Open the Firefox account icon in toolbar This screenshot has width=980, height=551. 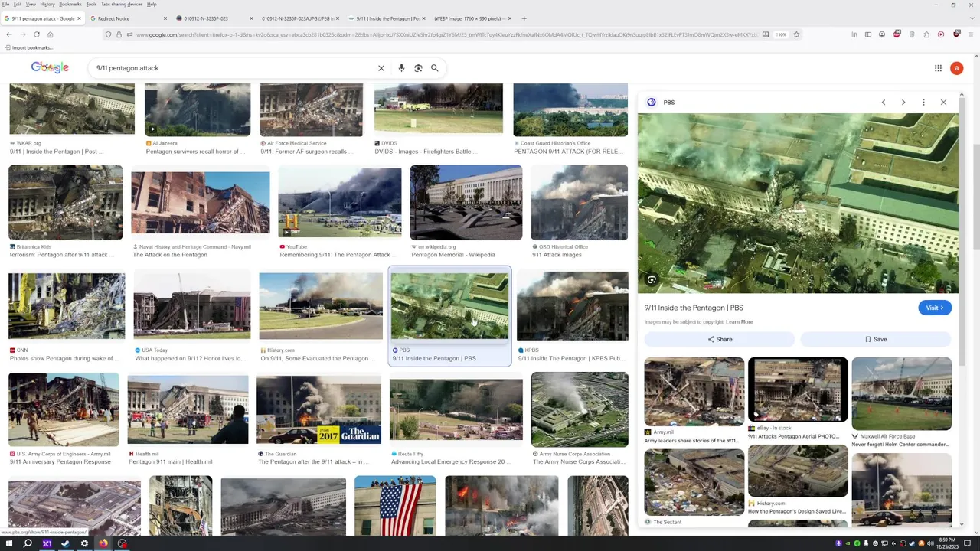tap(882, 34)
